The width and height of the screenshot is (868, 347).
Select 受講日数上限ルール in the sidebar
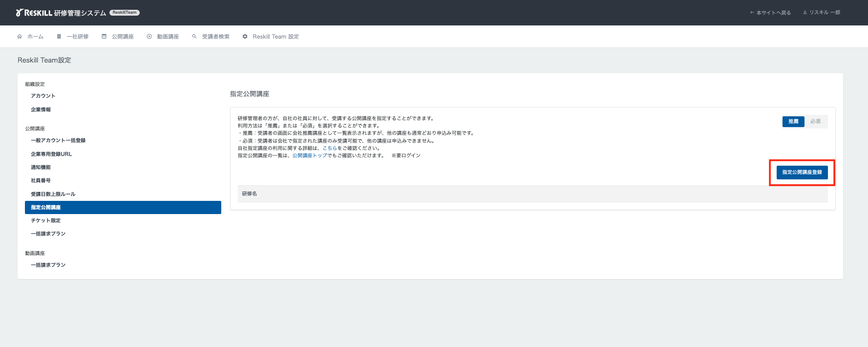pos(53,194)
